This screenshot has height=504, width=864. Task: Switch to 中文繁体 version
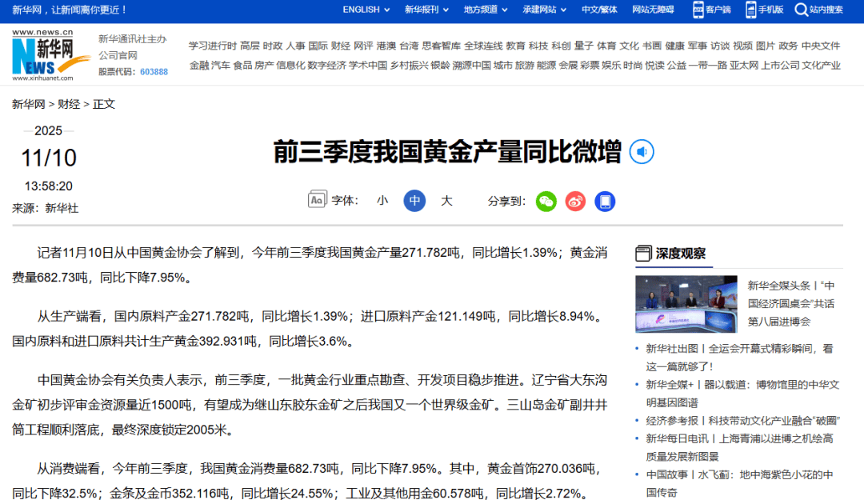(599, 10)
